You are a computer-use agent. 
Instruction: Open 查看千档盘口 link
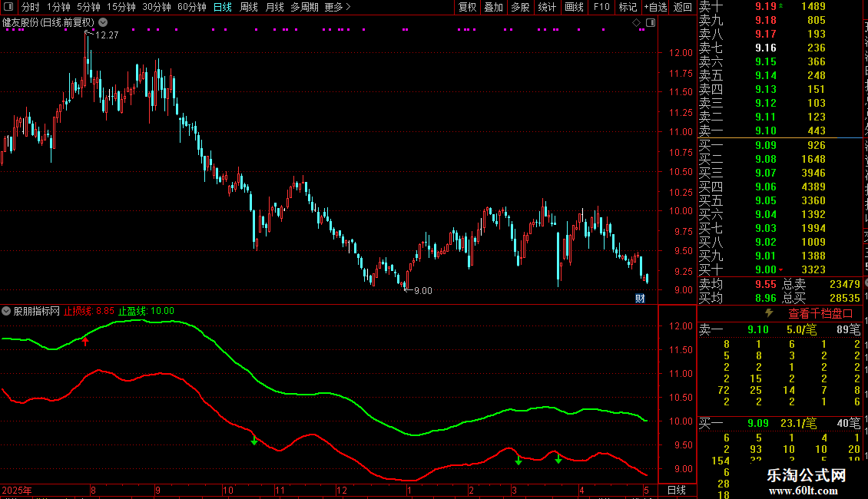click(820, 314)
